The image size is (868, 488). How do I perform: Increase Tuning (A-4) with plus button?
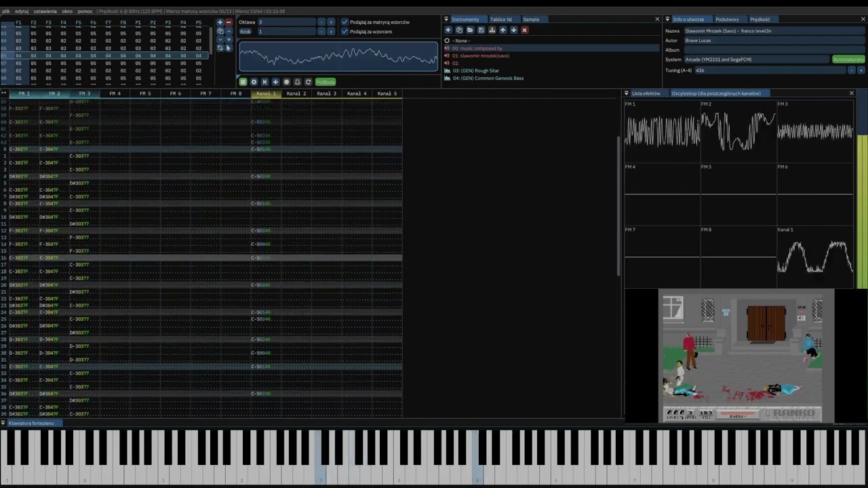pyautogui.click(x=861, y=70)
